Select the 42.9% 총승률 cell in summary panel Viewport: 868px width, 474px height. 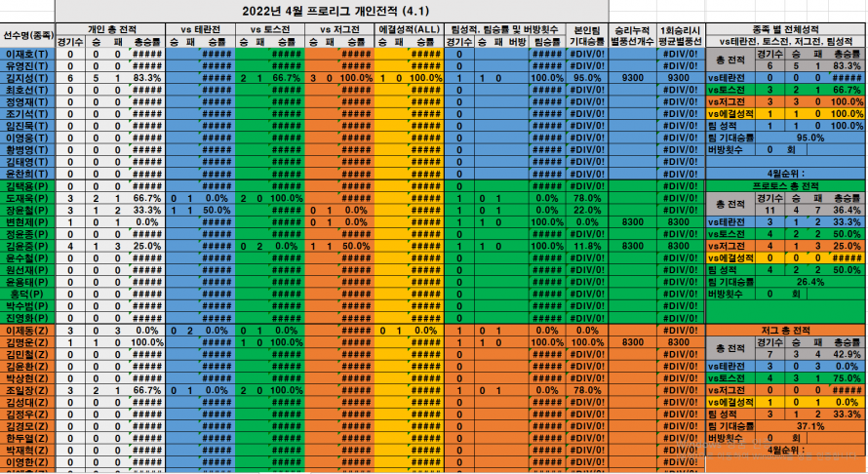point(847,354)
